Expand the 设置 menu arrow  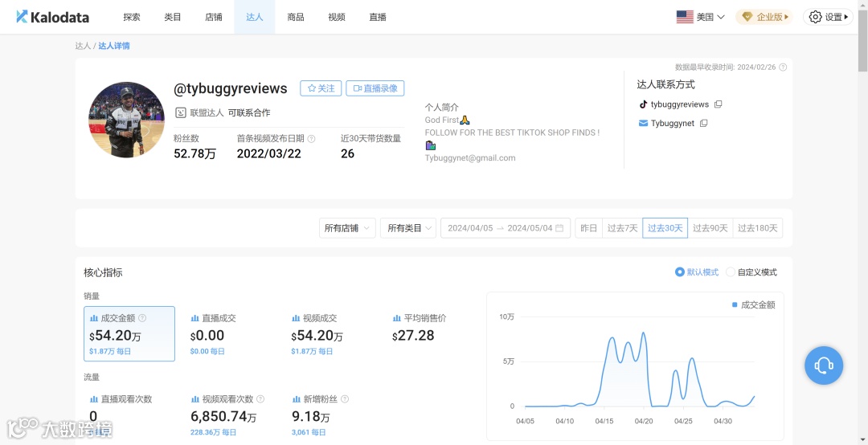tap(845, 17)
